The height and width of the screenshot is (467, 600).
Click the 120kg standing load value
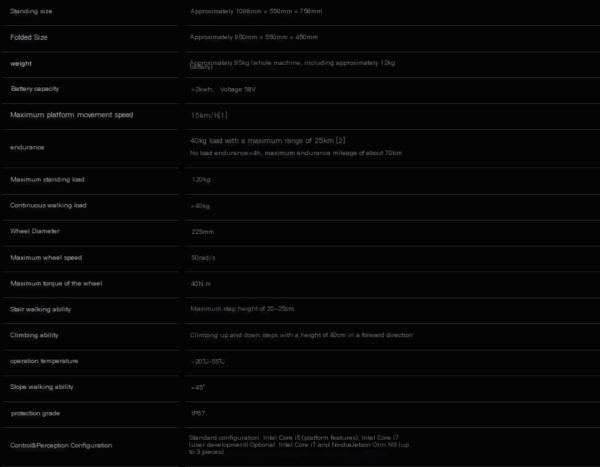(x=201, y=180)
